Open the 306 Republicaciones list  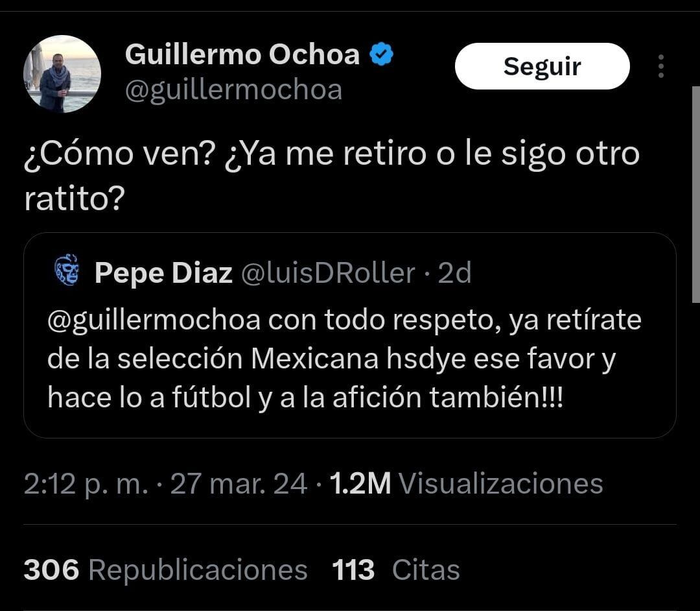(165, 570)
